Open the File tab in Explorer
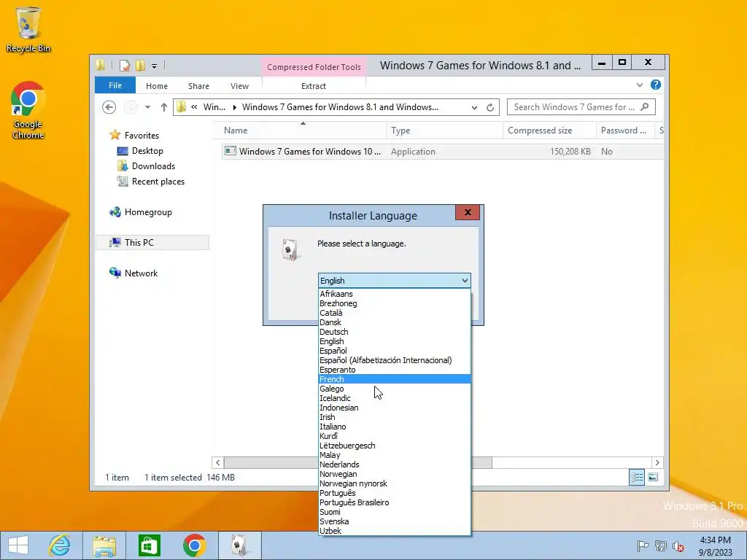Screen dimensions: 747x560 point(115,85)
